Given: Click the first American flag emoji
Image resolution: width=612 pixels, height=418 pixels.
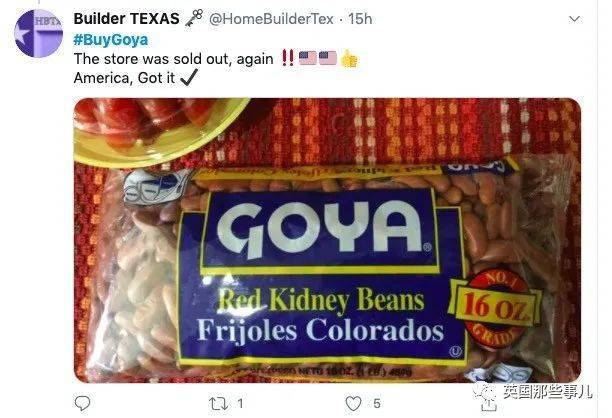Looking at the screenshot, I should 307,59.
